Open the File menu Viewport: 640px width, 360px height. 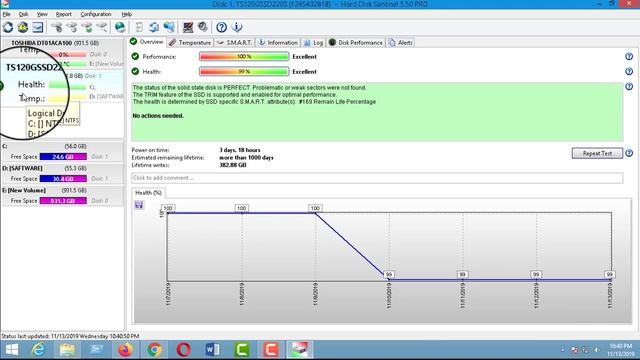(7, 14)
